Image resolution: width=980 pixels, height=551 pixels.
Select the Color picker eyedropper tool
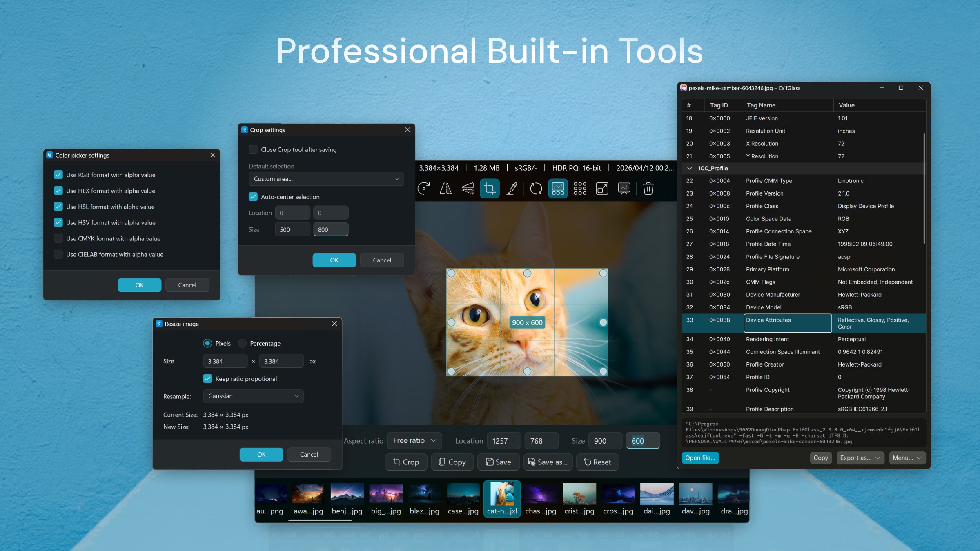(512, 189)
